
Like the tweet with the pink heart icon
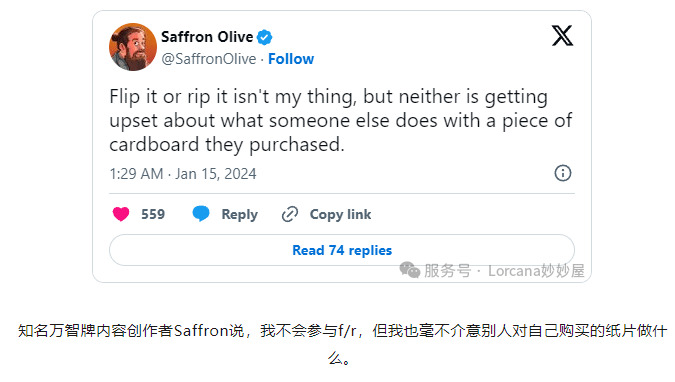pos(121,214)
